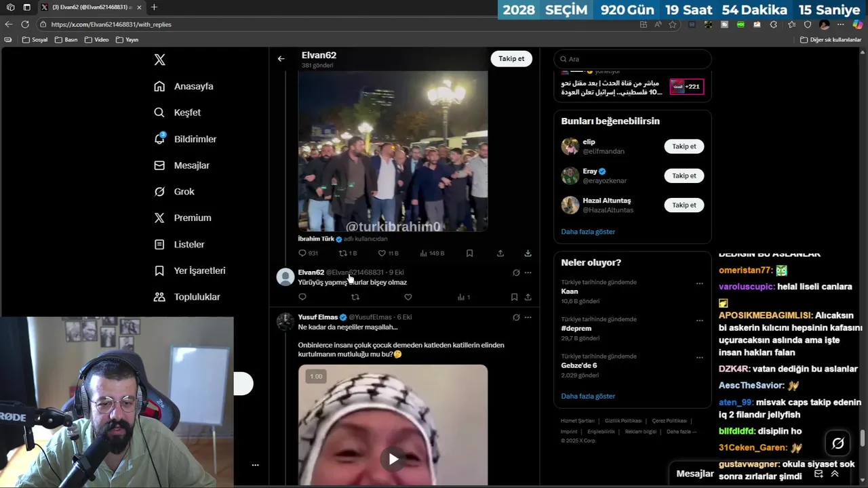Open the Basın bookmarks folder

coord(66,40)
